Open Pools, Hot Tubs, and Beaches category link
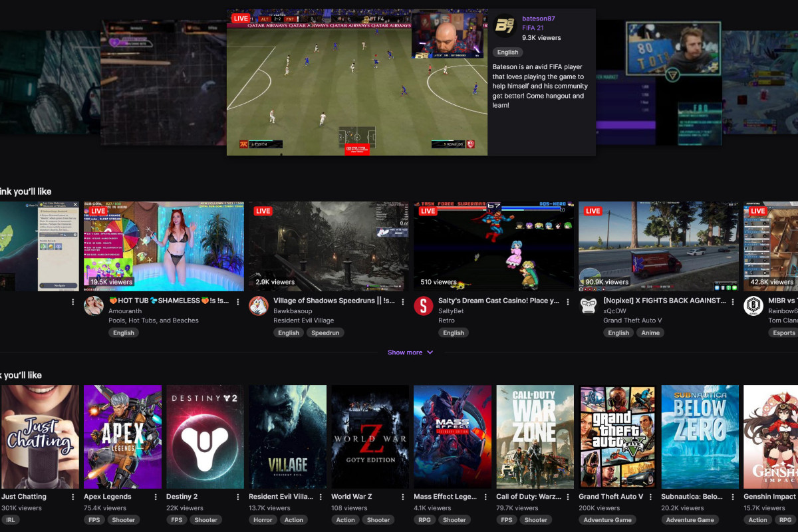Screen dimensions: 798x532 click(x=154, y=321)
